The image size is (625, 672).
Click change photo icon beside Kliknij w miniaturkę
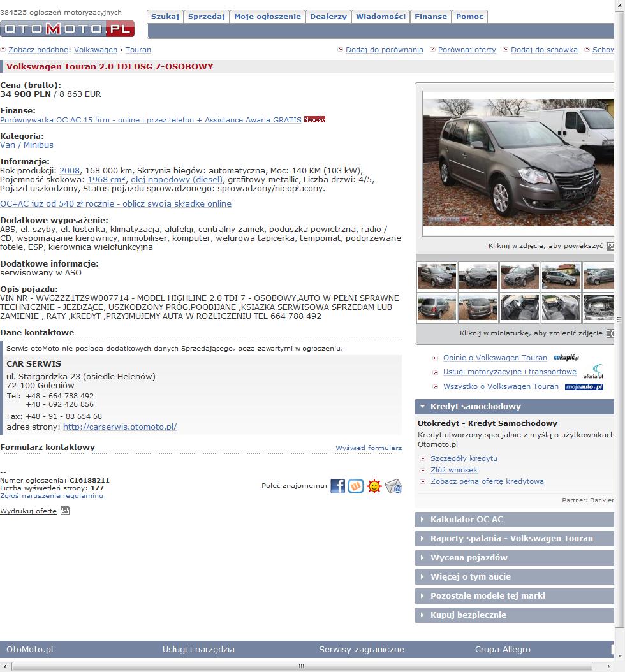pyautogui.click(x=610, y=333)
